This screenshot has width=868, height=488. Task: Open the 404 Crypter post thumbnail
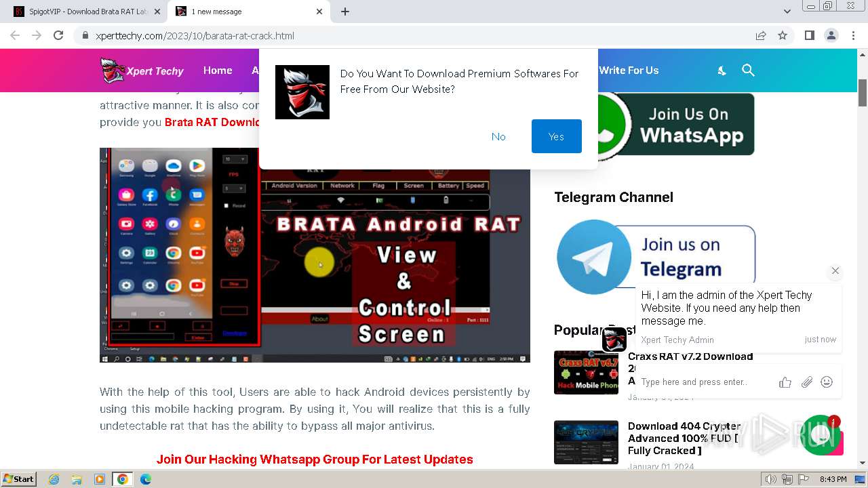586,442
